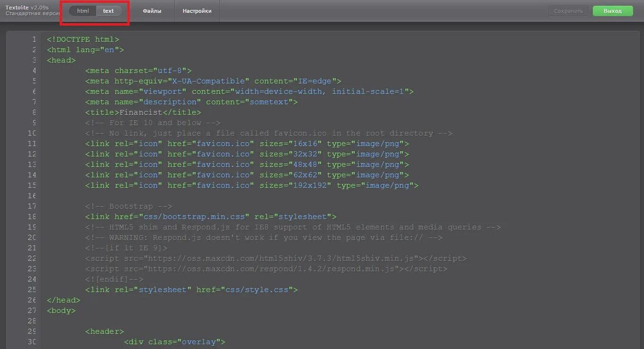Click the header tag line

tap(105, 331)
